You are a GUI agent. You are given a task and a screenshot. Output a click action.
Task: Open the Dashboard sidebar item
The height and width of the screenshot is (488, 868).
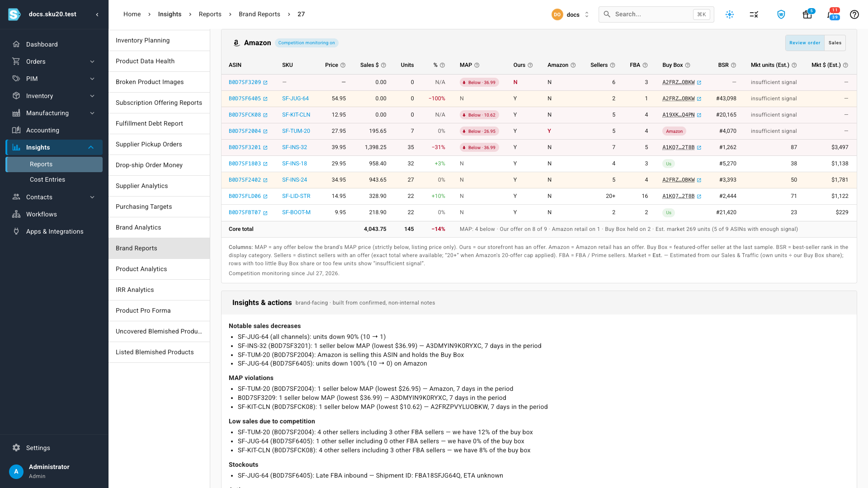[x=54, y=44]
